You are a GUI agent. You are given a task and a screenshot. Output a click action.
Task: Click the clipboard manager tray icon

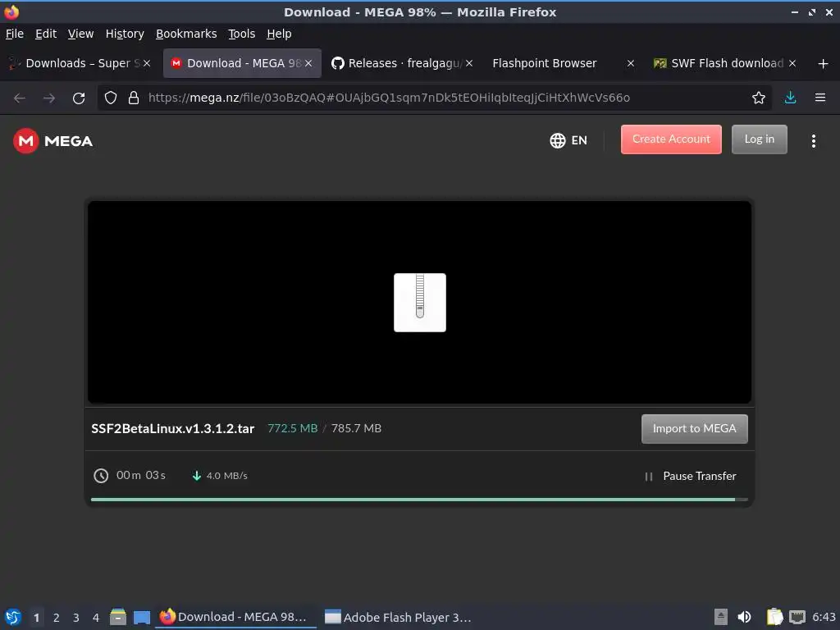(x=774, y=617)
